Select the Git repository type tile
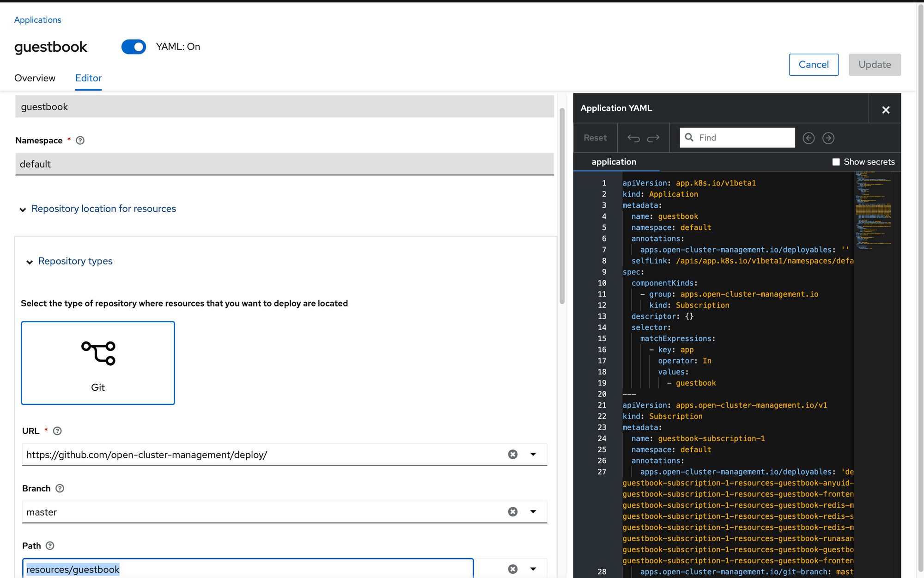Screen dimensions: 924x578 pyautogui.click(x=98, y=363)
